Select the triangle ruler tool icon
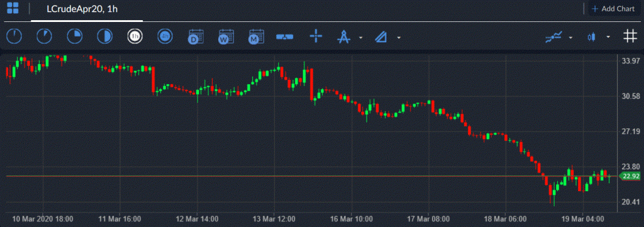644x227 pixels. click(380, 37)
